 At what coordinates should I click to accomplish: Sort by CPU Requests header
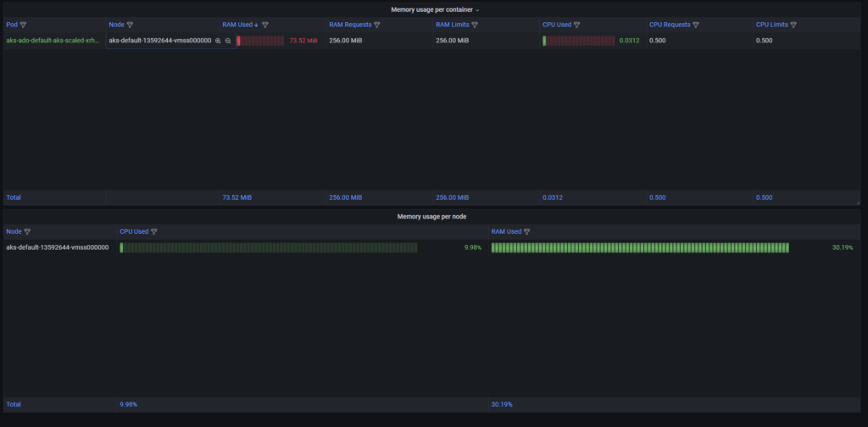pos(670,25)
